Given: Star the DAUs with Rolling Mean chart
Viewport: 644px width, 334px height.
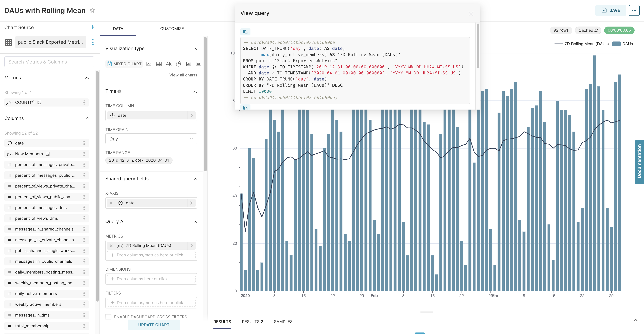Looking at the screenshot, I should point(92,10).
